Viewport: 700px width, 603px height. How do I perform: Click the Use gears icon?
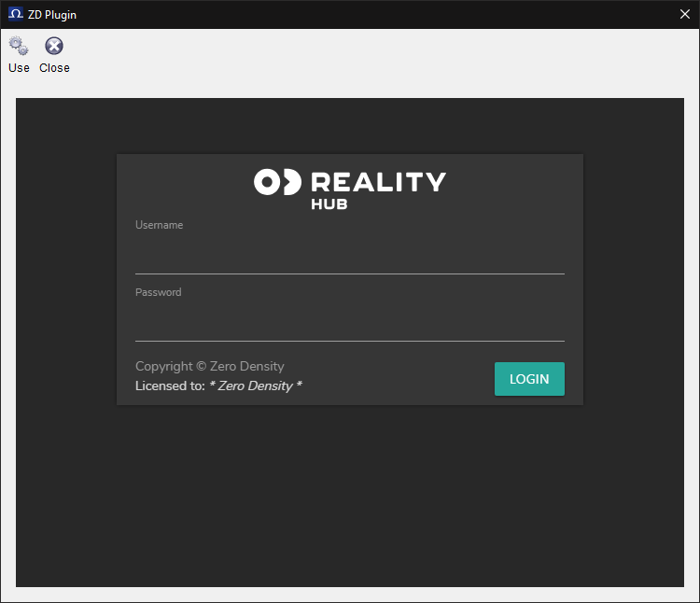(19, 46)
